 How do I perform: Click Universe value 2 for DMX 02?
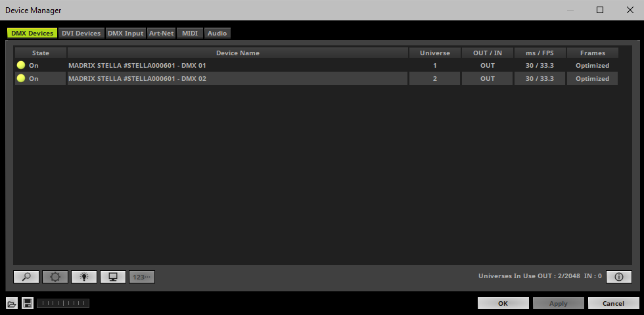click(x=434, y=78)
